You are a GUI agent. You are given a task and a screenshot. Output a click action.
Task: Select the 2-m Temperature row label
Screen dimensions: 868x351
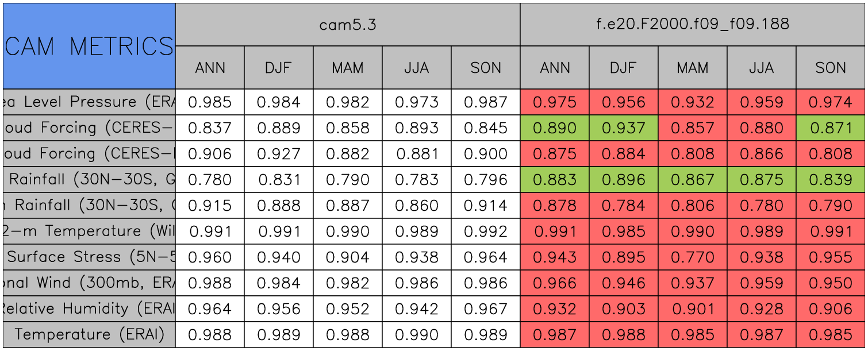[89, 231]
